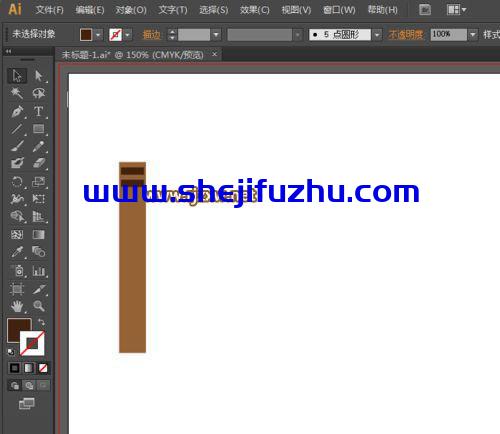Choose the Eraser tool
Image resolution: width=500 pixels, height=434 pixels.
[x=39, y=163]
